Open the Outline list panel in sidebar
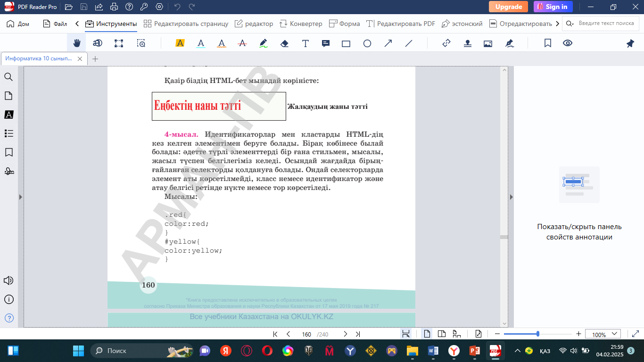The image size is (644, 362). tap(8, 133)
